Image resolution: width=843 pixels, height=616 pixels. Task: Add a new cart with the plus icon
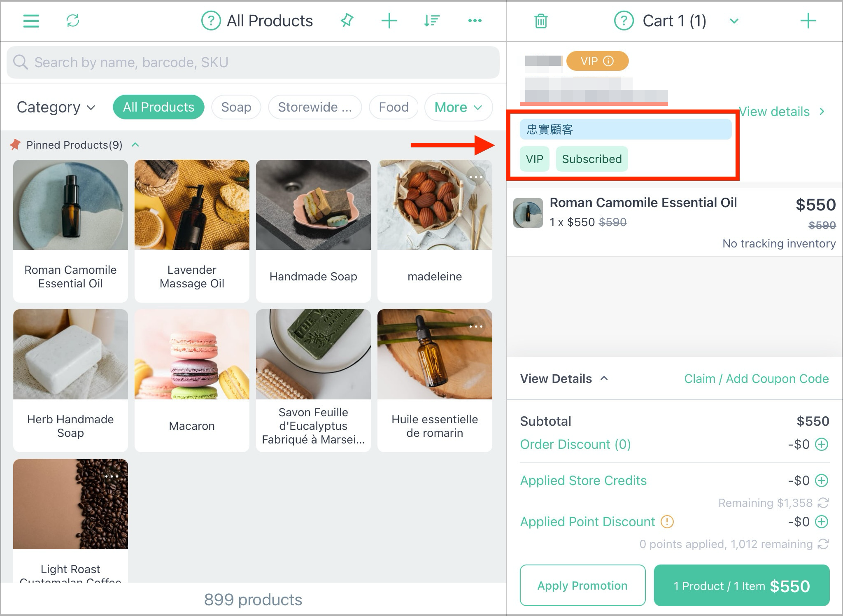pos(808,21)
